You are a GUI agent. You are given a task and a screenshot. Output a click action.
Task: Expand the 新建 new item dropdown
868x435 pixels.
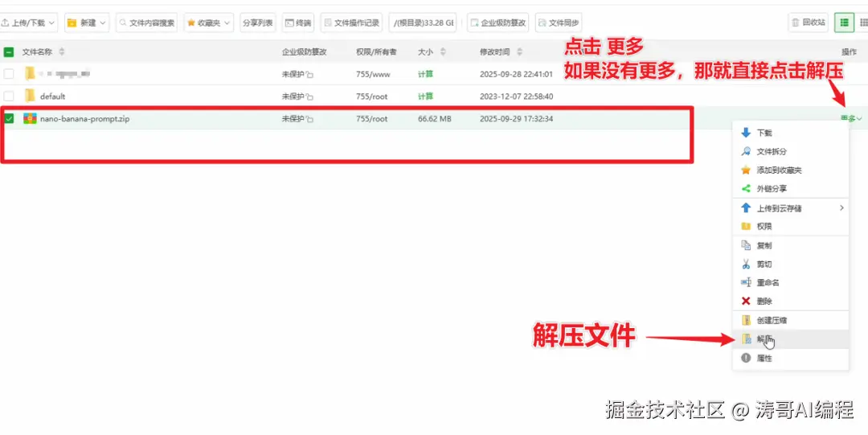[x=86, y=23]
